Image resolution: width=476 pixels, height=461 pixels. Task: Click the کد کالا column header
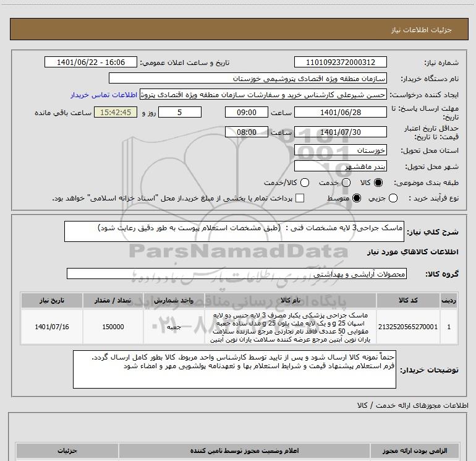(408, 300)
